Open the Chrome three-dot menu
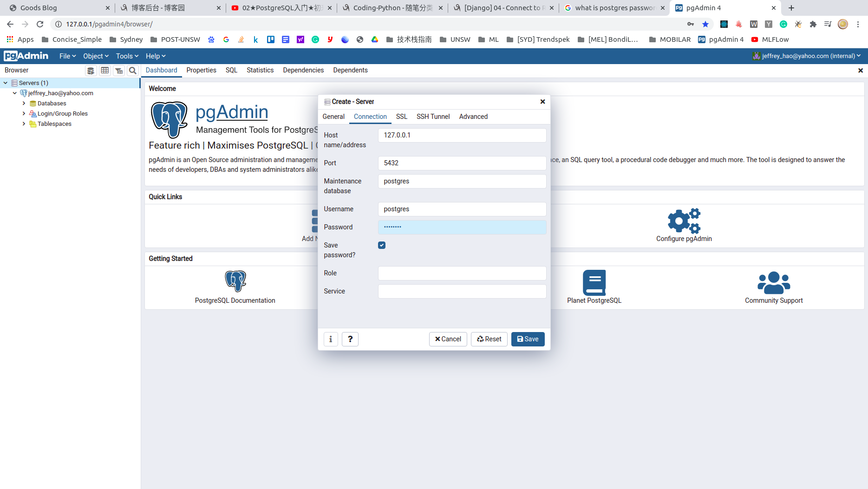The image size is (868, 489). [x=858, y=24]
